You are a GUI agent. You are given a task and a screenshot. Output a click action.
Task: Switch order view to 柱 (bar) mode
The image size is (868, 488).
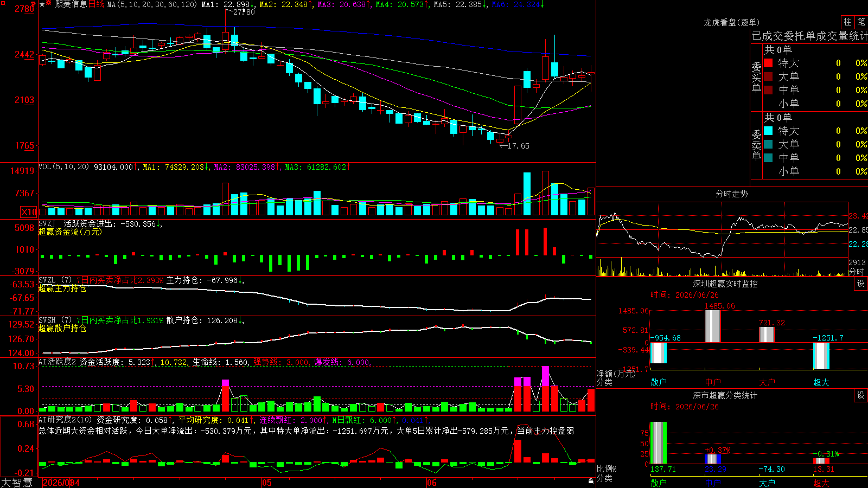(847, 22)
